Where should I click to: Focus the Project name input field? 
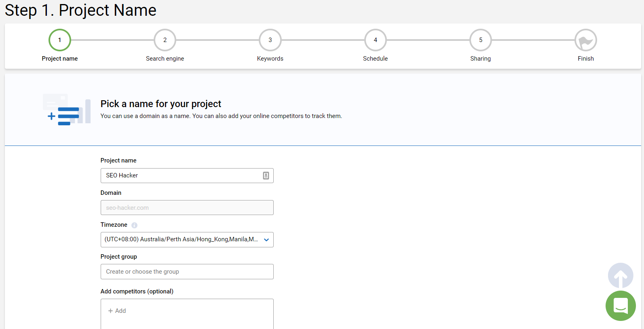182,175
